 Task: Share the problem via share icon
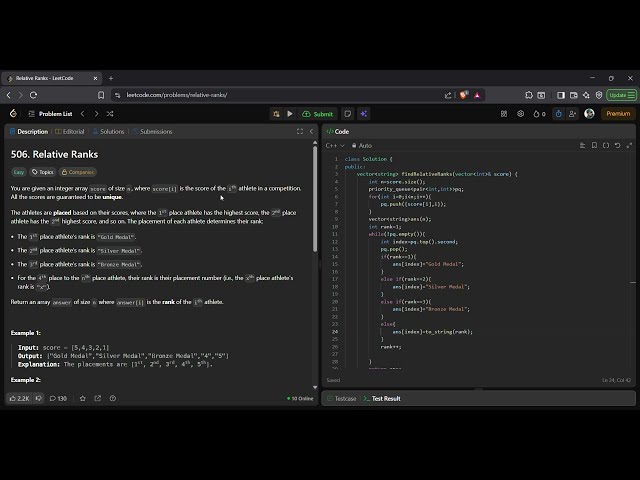pyautogui.click(x=98, y=398)
